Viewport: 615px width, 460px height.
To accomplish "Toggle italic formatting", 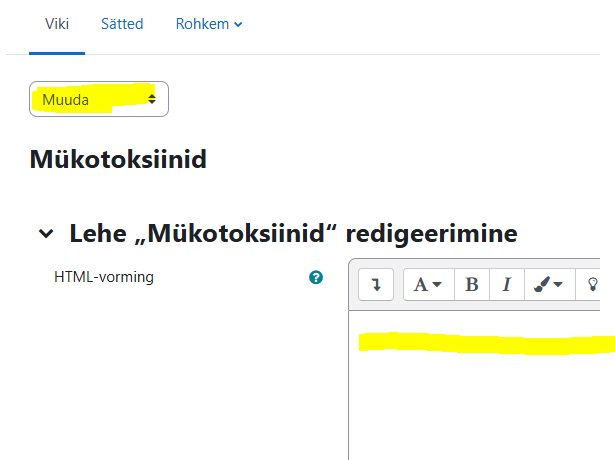I will coord(506,285).
